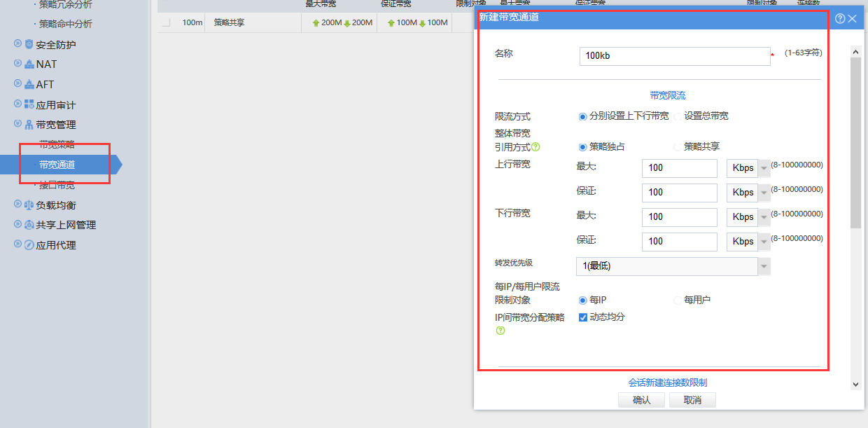
Task: Expand the NAT tree node
Action: (x=18, y=64)
